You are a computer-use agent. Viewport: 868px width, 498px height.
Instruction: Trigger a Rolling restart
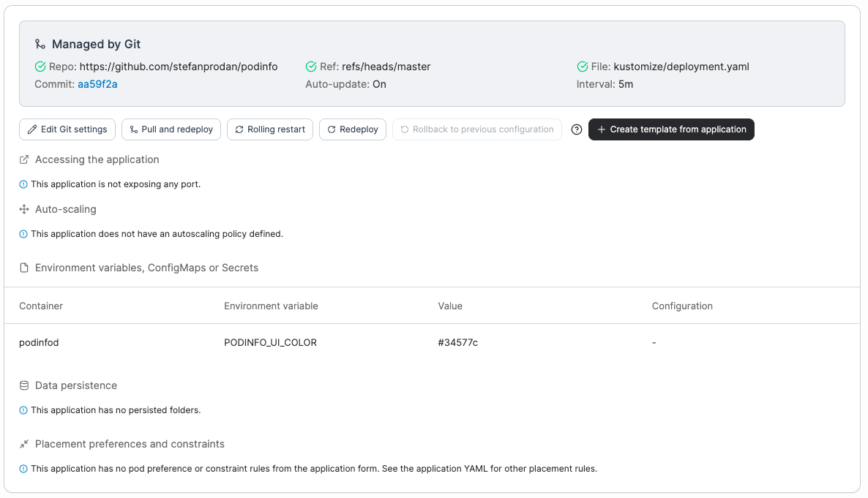[x=270, y=129]
